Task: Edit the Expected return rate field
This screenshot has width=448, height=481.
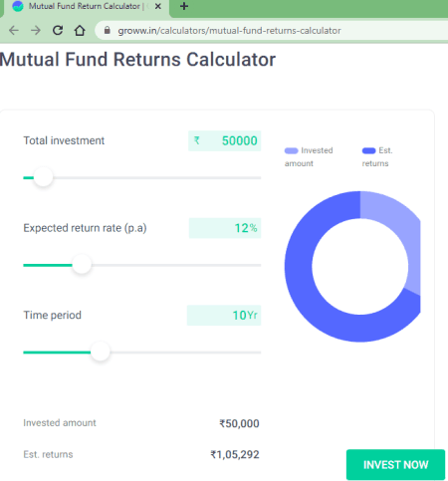Action: pos(225,228)
